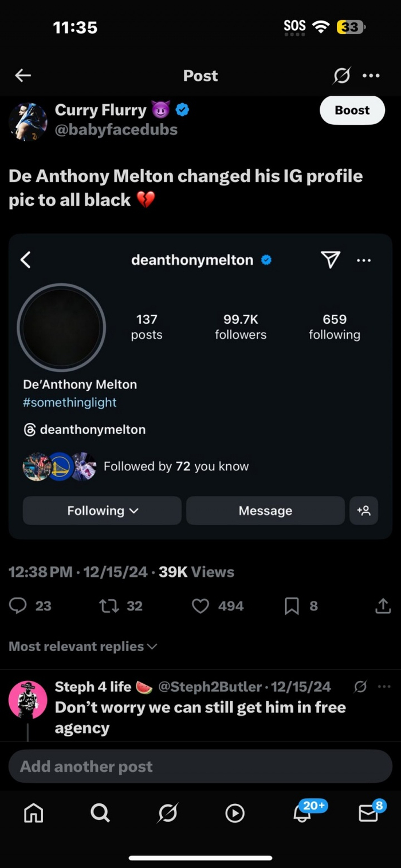The image size is (401, 868).
Task: Open the Grok tab in bottom bar
Action: 168,812
